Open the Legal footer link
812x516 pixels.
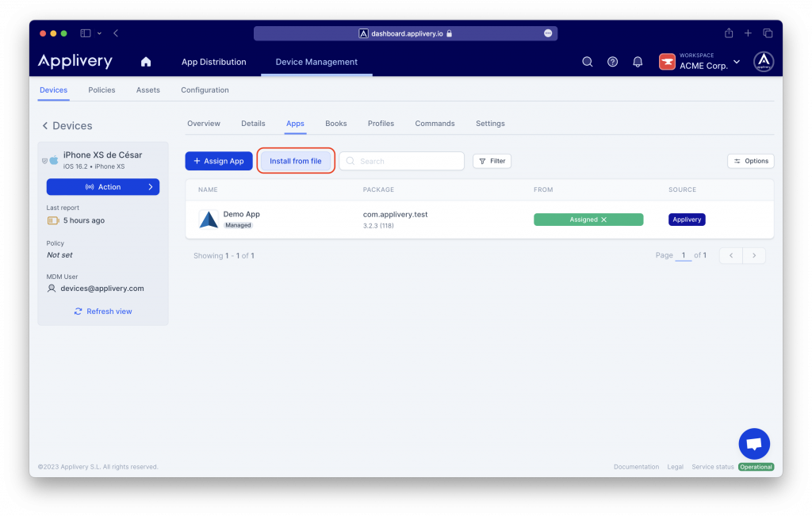pyautogui.click(x=675, y=467)
